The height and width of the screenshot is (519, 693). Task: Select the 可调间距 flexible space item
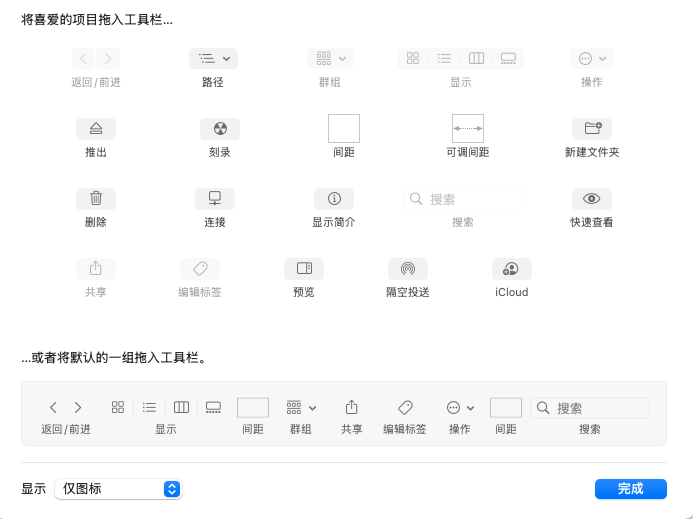pos(467,128)
